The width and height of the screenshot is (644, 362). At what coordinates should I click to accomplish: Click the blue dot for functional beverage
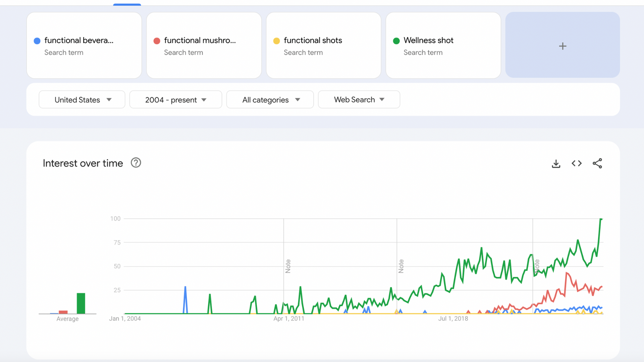(37, 41)
